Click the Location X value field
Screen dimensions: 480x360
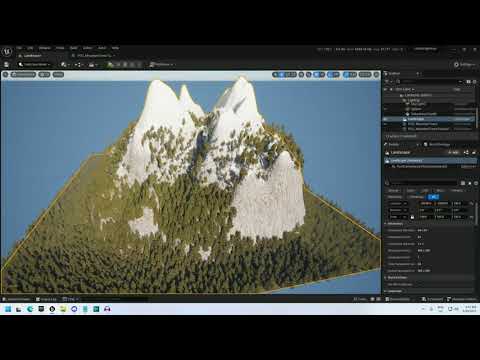point(426,203)
